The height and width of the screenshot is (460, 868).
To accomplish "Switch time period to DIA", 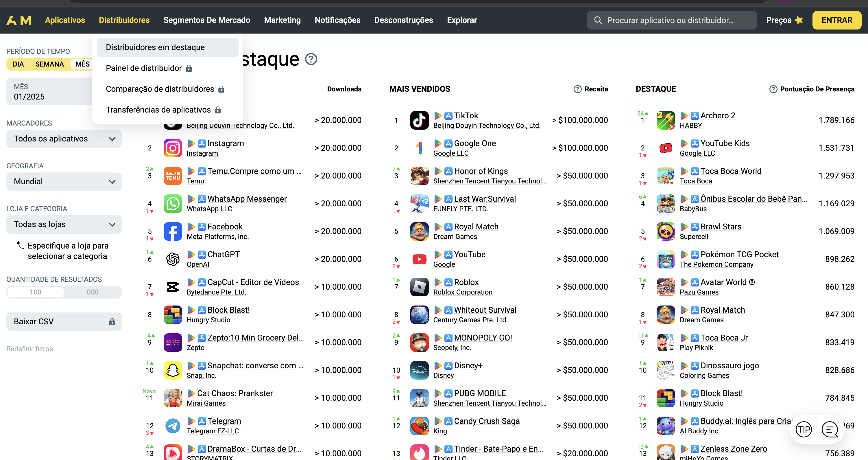I will [18, 65].
